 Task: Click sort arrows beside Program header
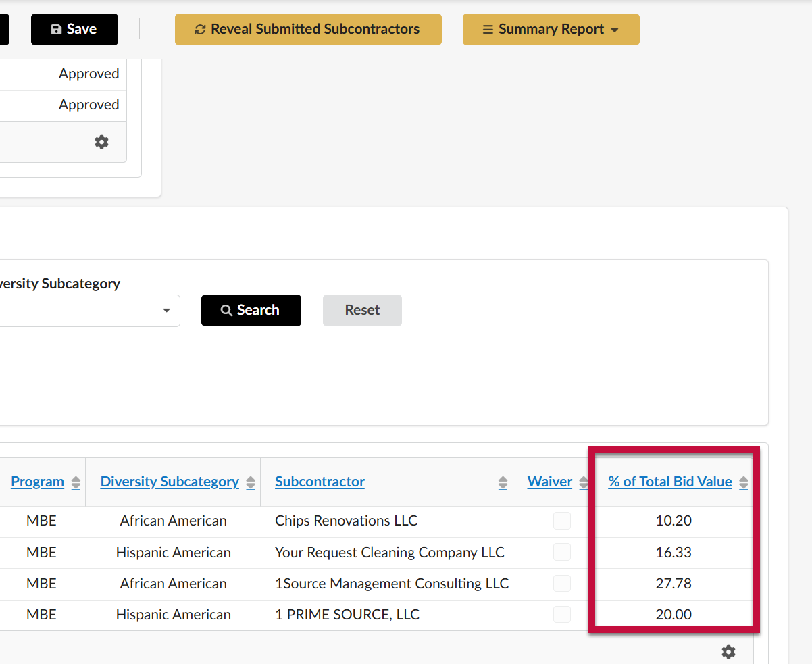pyautogui.click(x=76, y=482)
